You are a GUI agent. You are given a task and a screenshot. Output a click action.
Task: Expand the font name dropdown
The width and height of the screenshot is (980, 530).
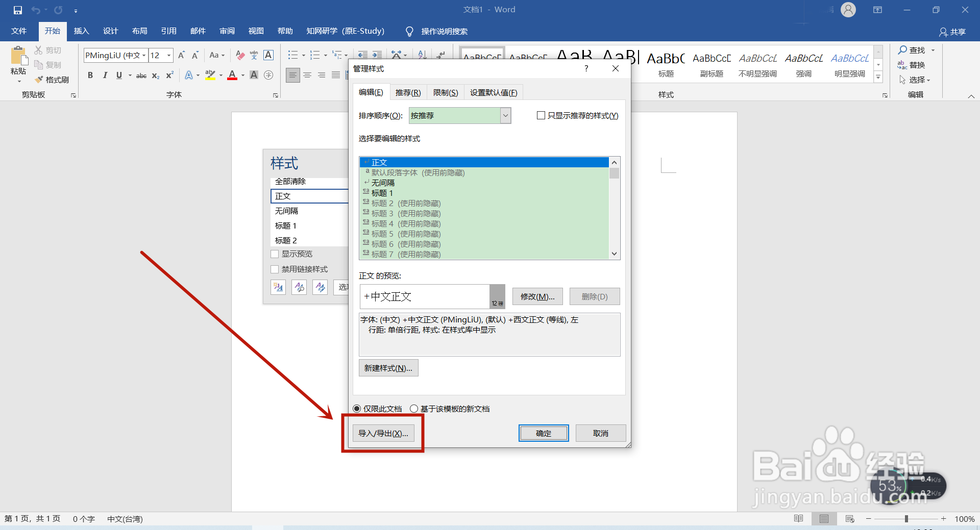pos(144,55)
